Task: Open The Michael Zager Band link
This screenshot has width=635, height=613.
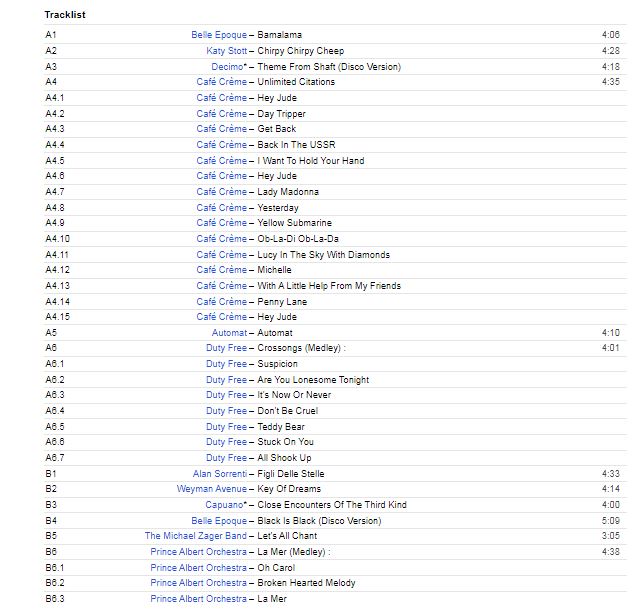Action: tap(195, 536)
